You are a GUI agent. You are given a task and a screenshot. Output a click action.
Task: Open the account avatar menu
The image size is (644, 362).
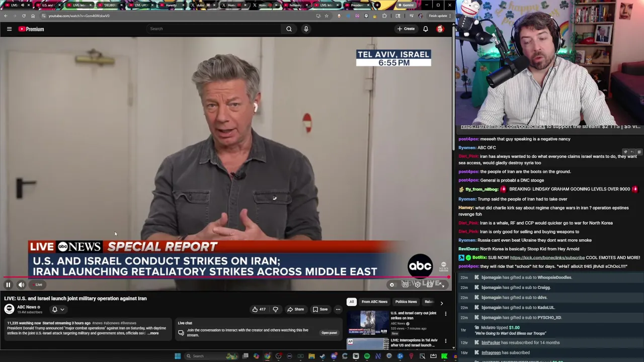click(x=440, y=29)
